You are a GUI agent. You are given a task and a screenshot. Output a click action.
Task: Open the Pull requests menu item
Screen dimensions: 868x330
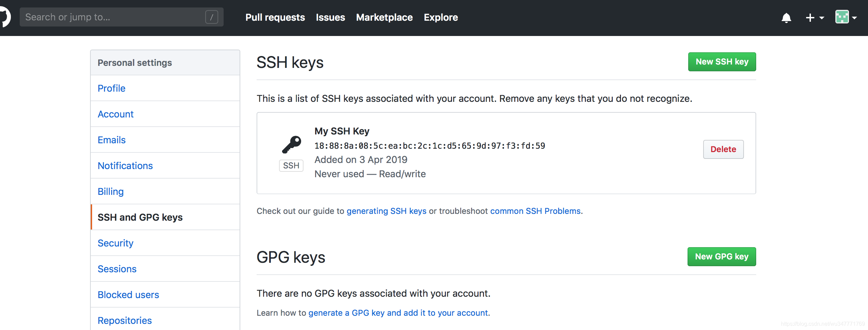click(275, 17)
